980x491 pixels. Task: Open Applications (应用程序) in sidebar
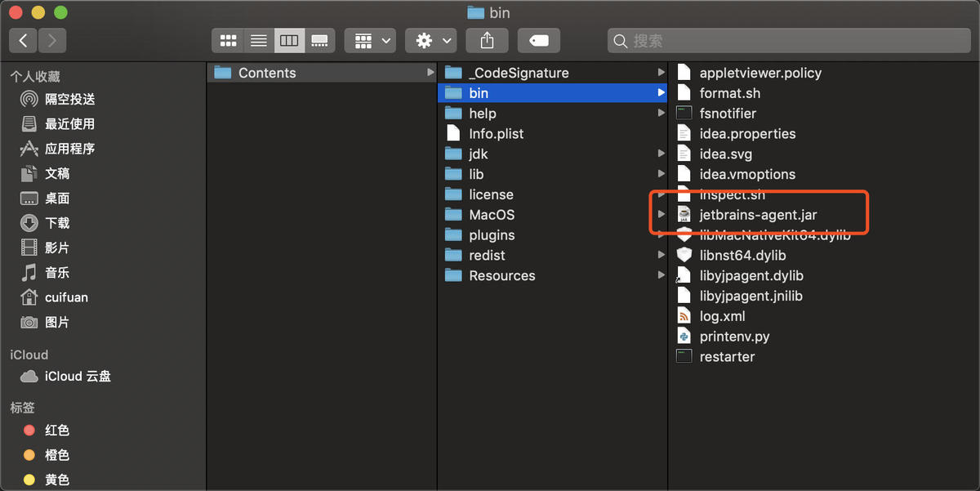click(58, 149)
